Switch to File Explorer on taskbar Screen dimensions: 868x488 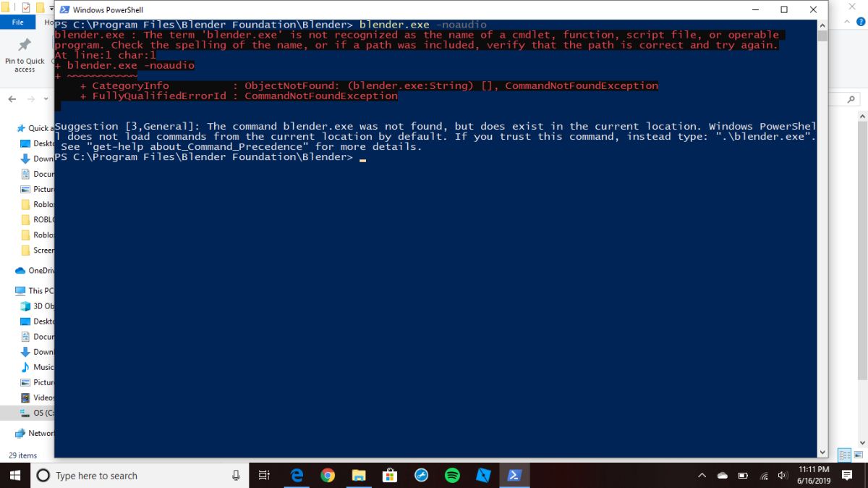click(x=359, y=476)
